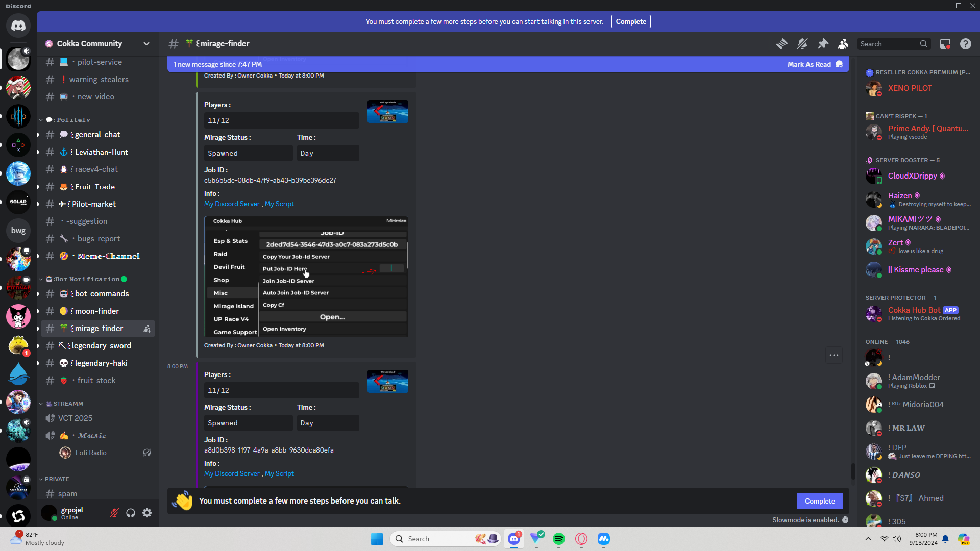Join the VCT 2025 voice channel
The height and width of the screenshot is (551, 980).
98,418
